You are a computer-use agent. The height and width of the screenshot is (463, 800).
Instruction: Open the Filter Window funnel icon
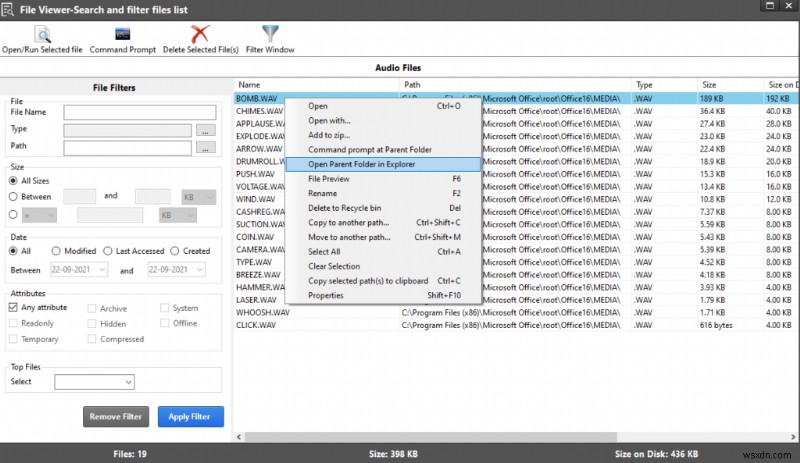(x=270, y=34)
